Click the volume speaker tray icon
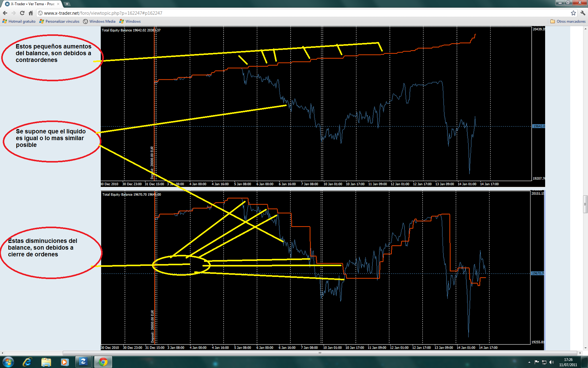588x368 pixels. 552,362
